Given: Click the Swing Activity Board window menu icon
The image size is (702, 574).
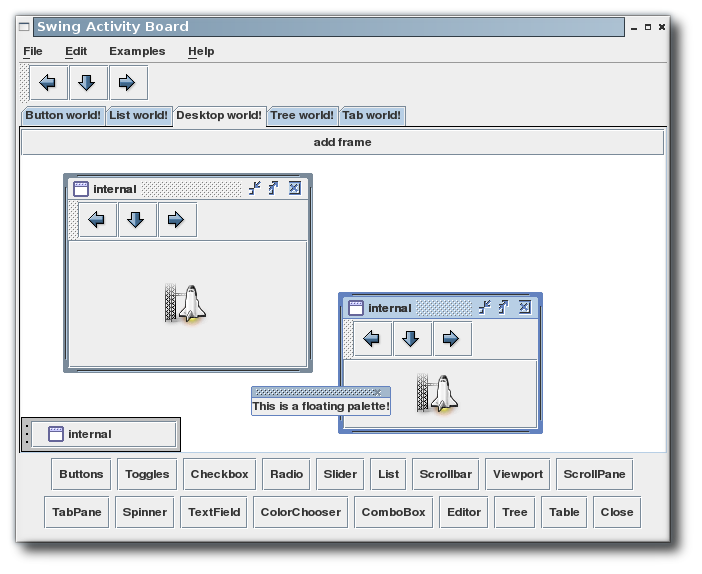Looking at the screenshot, I should (25, 27).
